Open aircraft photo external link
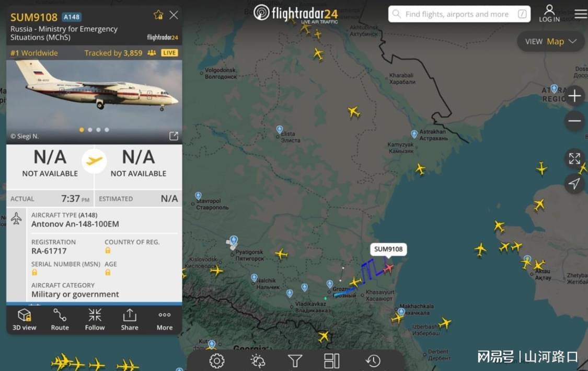Image resolution: width=588 pixels, height=371 pixels. click(x=174, y=136)
